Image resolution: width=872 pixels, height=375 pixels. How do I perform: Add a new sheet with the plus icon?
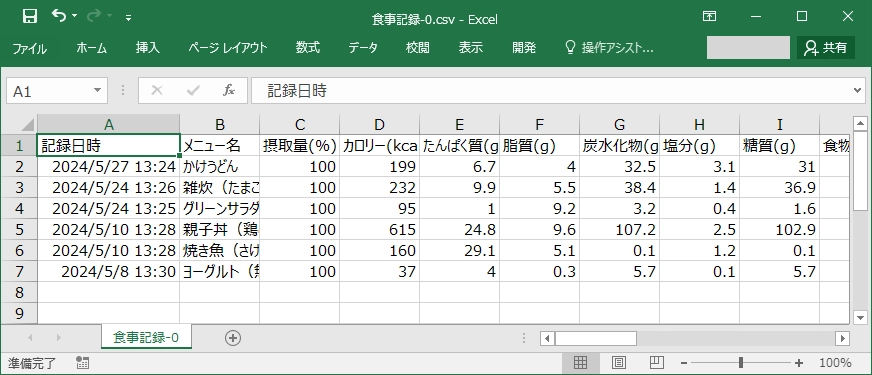click(232, 338)
